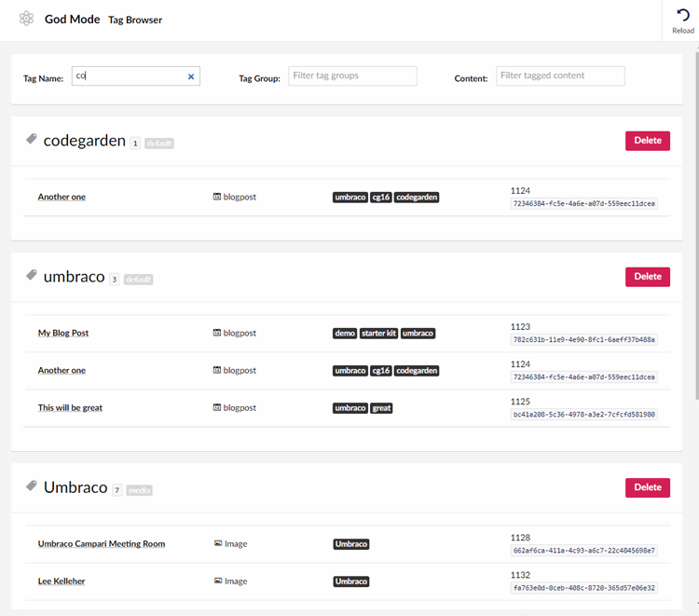
Task: Click the Image icon in Lee Kelleher row
Action: 218,581
